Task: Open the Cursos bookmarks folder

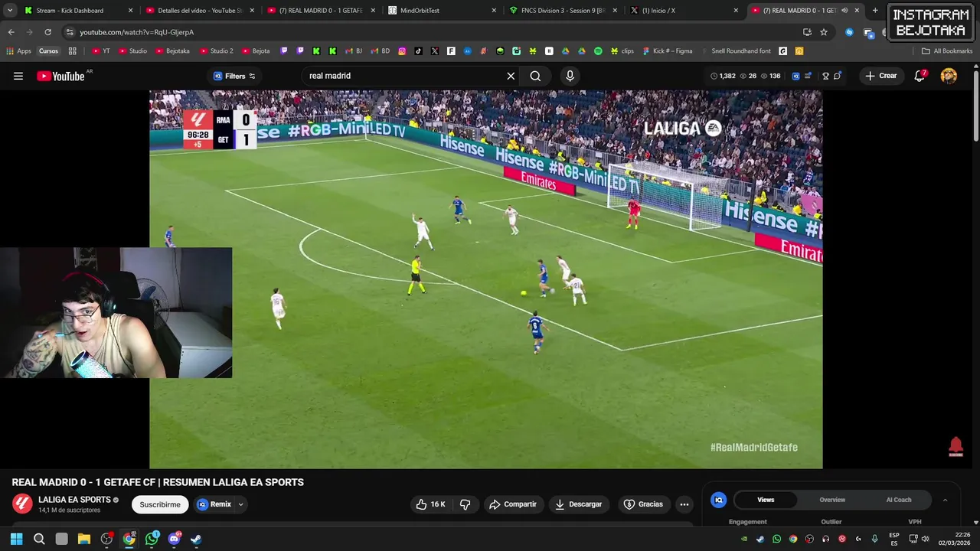Action: [48, 51]
